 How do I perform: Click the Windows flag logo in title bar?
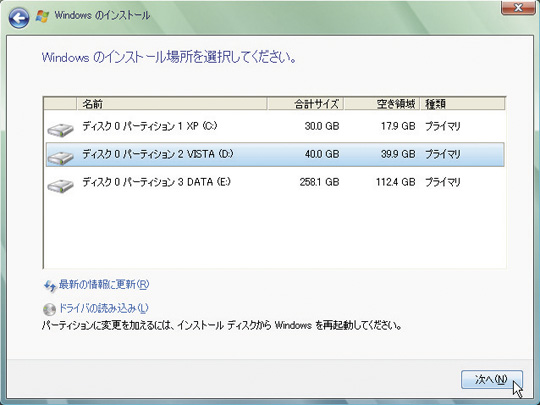pos(43,16)
